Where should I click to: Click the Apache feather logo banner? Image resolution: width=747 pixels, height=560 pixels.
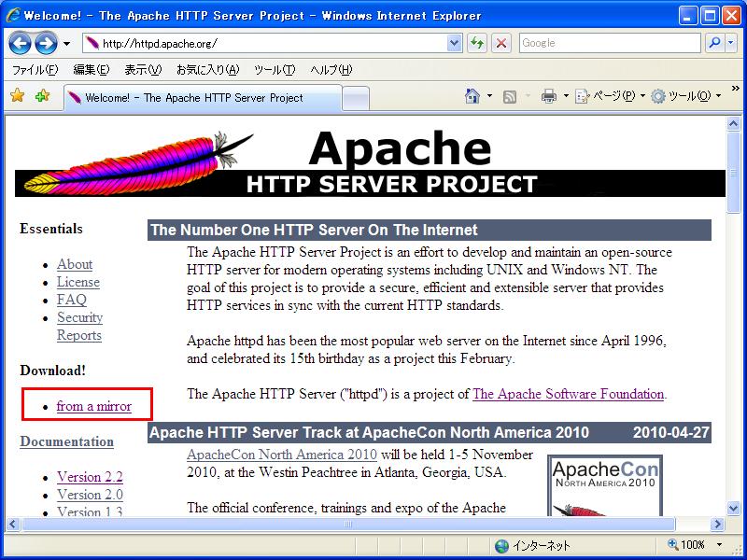(370, 162)
